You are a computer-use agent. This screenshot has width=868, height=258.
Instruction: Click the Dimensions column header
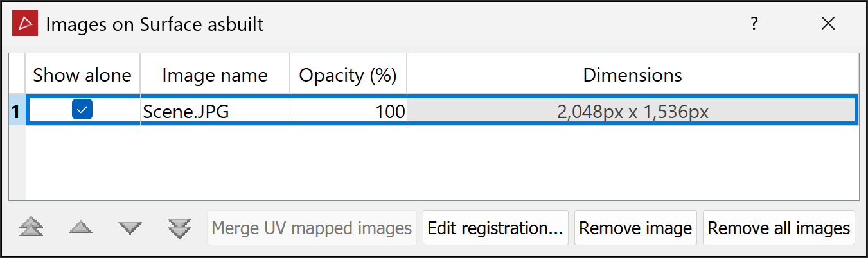click(632, 75)
